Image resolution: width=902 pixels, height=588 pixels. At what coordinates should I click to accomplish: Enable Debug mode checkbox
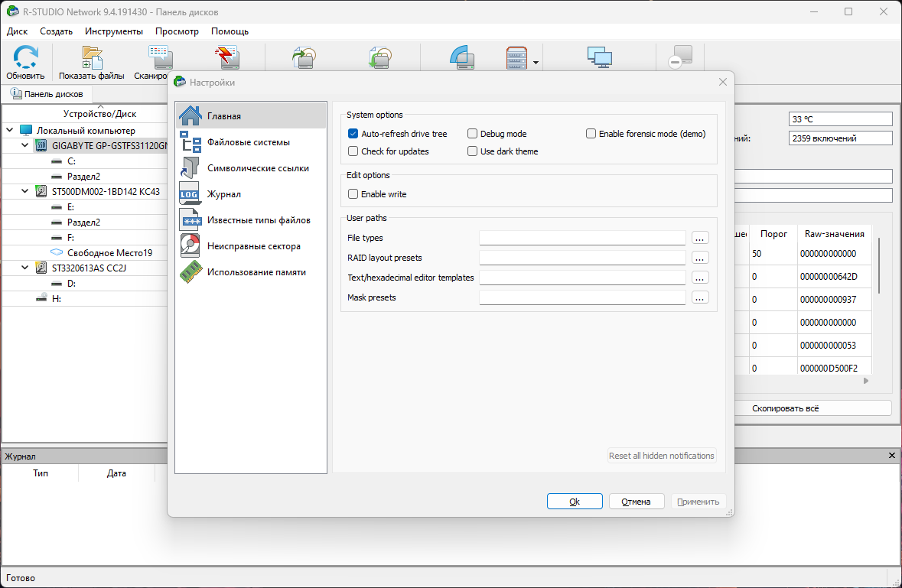click(472, 133)
